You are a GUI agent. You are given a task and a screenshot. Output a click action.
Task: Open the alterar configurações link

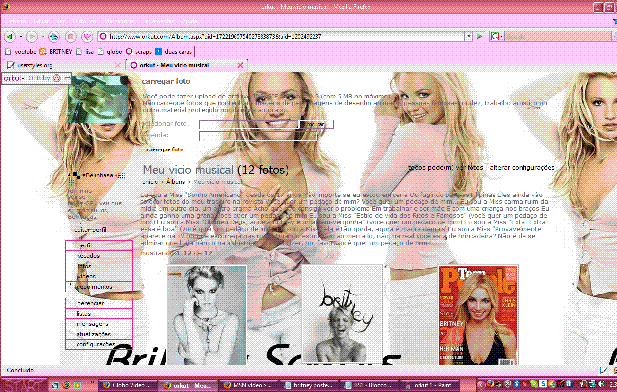pyautogui.click(x=522, y=167)
